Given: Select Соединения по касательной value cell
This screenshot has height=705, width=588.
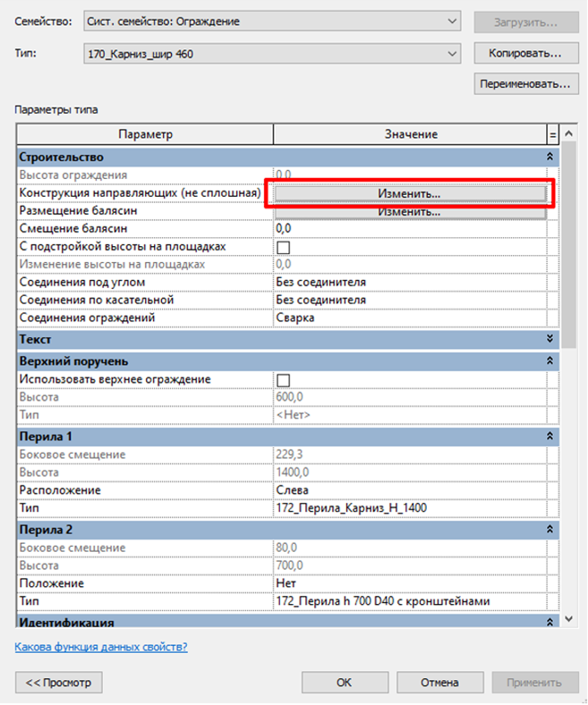Looking at the screenshot, I should pos(410,300).
